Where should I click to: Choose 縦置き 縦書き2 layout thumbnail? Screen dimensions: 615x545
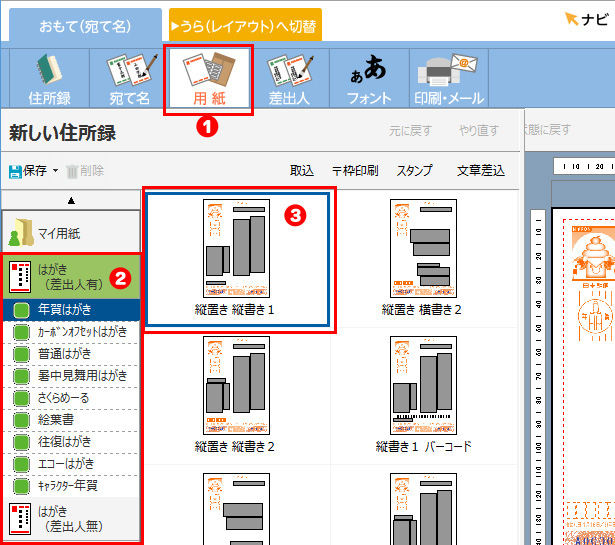coord(235,395)
